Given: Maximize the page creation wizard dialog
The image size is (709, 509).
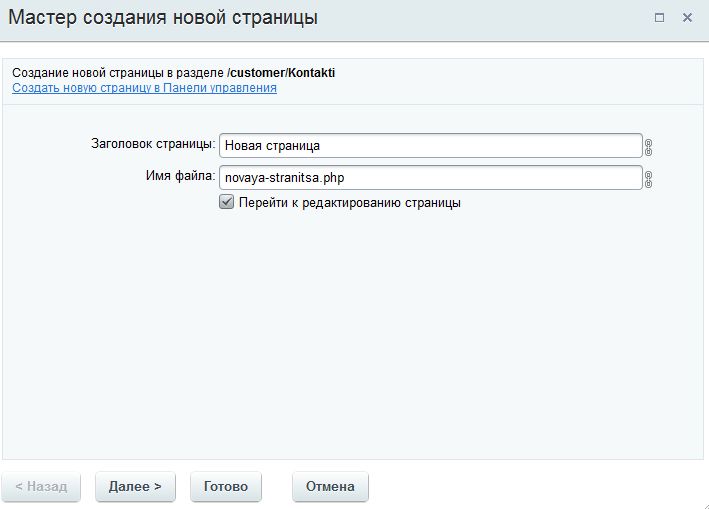Looking at the screenshot, I should 659,18.
